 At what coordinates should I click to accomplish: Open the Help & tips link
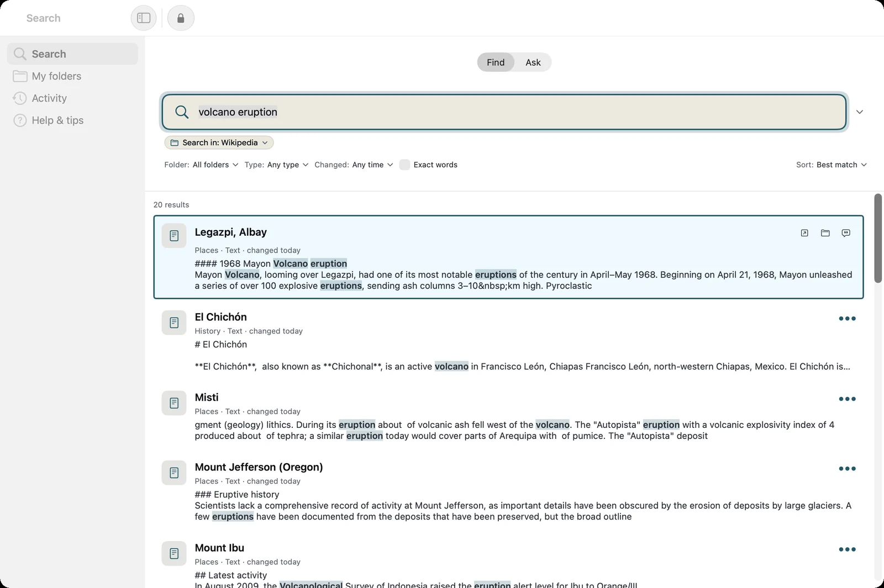[72, 120]
